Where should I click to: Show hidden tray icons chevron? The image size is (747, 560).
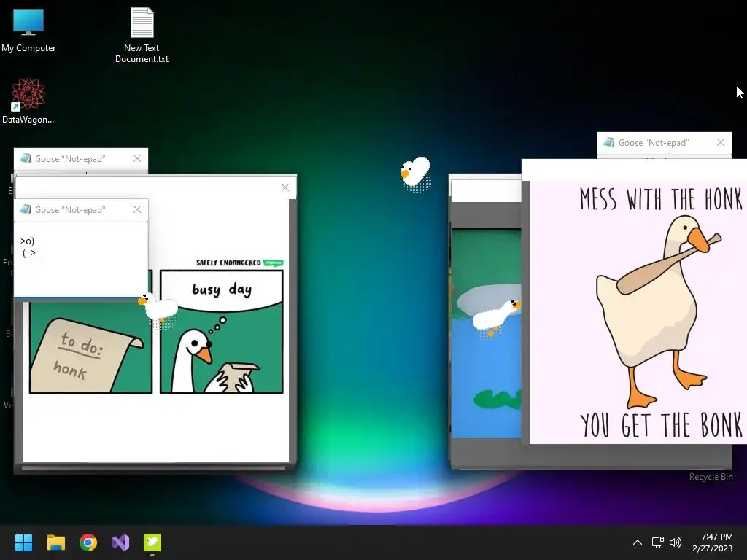pyautogui.click(x=638, y=542)
